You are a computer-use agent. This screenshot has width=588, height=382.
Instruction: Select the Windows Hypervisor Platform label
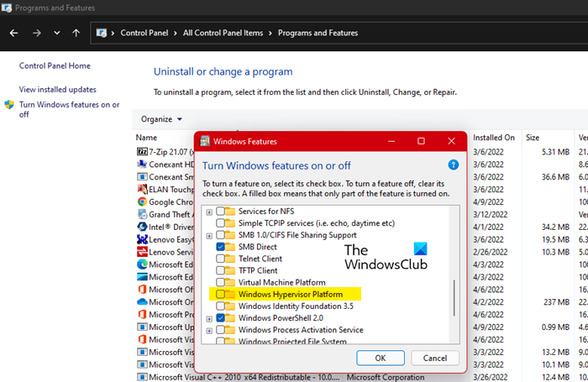coord(291,295)
